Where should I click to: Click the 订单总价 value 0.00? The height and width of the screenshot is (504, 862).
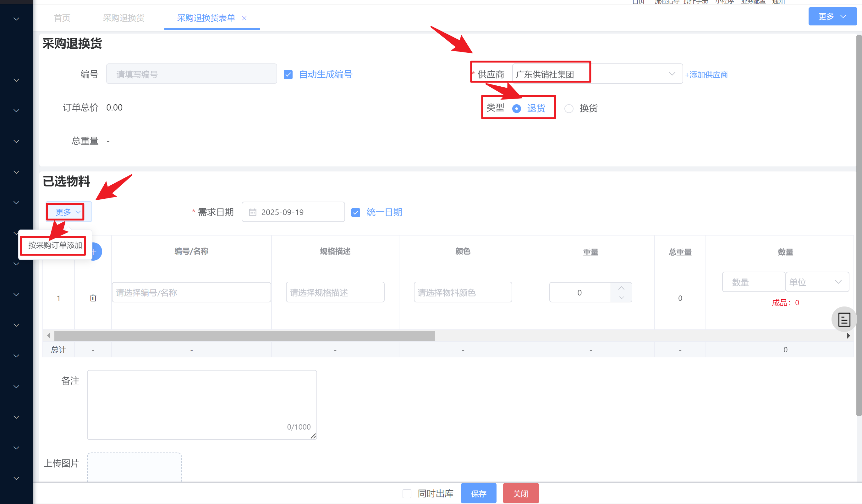(x=114, y=108)
